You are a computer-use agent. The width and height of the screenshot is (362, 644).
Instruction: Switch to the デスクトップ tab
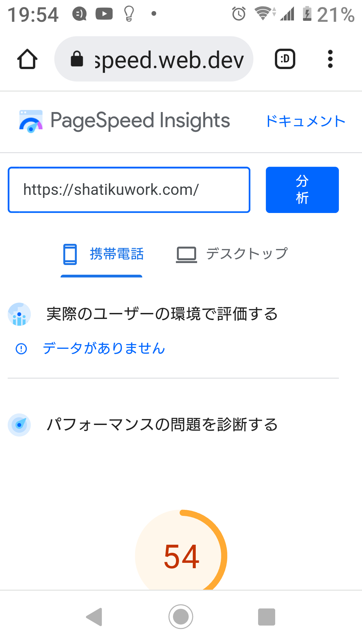coord(232,254)
